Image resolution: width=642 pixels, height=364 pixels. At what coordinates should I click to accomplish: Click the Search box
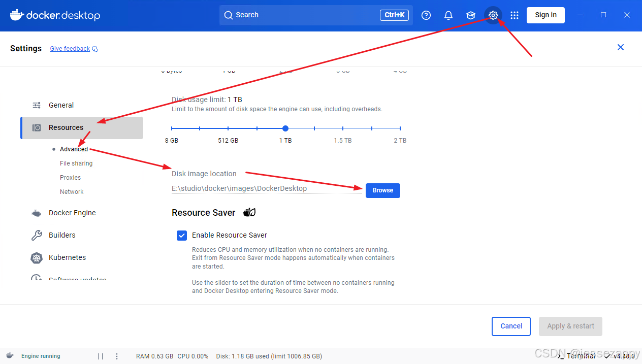316,15
